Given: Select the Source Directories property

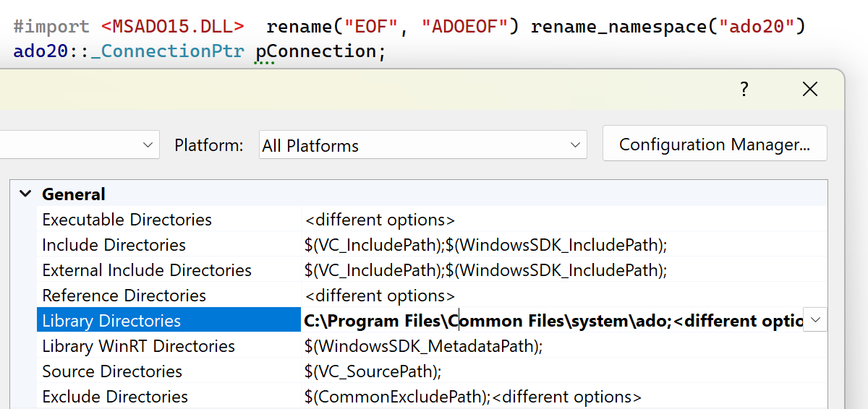Looking at the screenshot, I should 112,371.
